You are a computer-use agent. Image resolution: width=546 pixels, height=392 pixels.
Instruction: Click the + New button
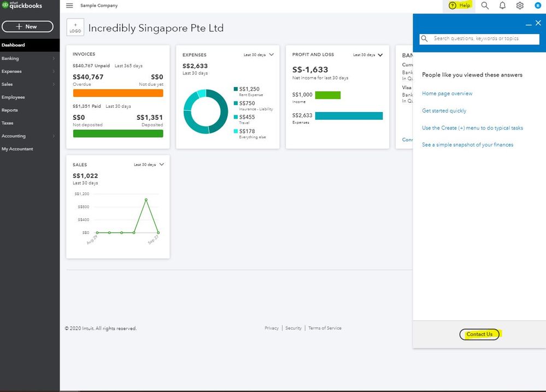click(x=27, y=26)
